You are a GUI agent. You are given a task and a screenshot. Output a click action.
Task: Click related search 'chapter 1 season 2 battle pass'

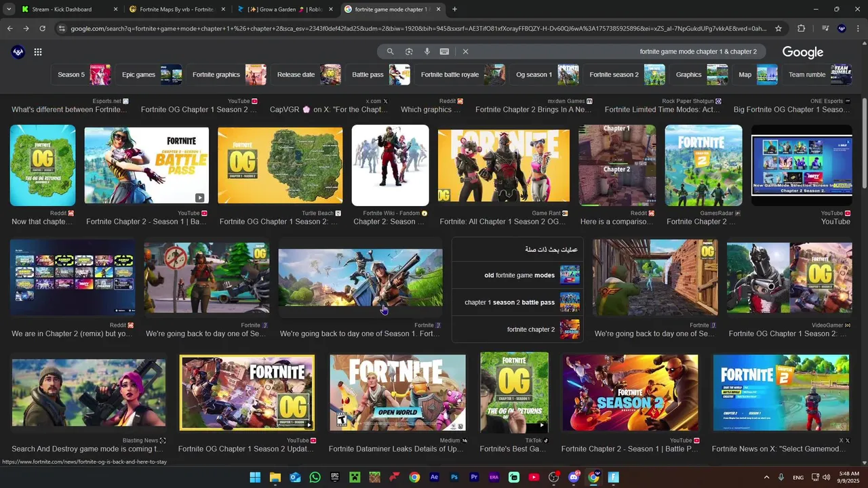517,302
